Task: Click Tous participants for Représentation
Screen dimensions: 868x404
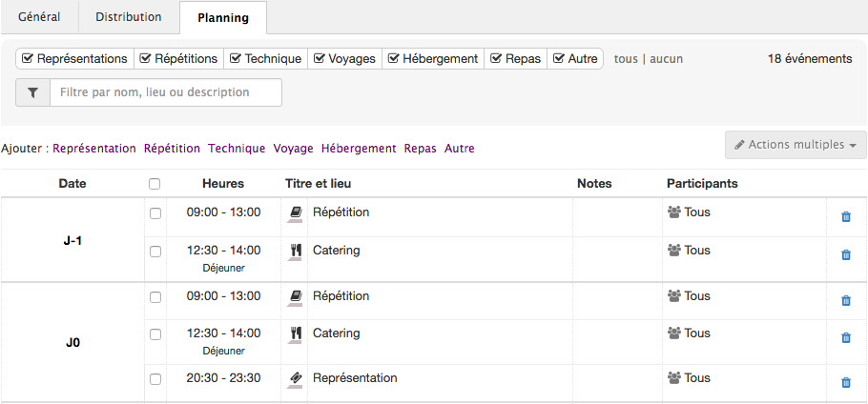Action: click(697, 378)
